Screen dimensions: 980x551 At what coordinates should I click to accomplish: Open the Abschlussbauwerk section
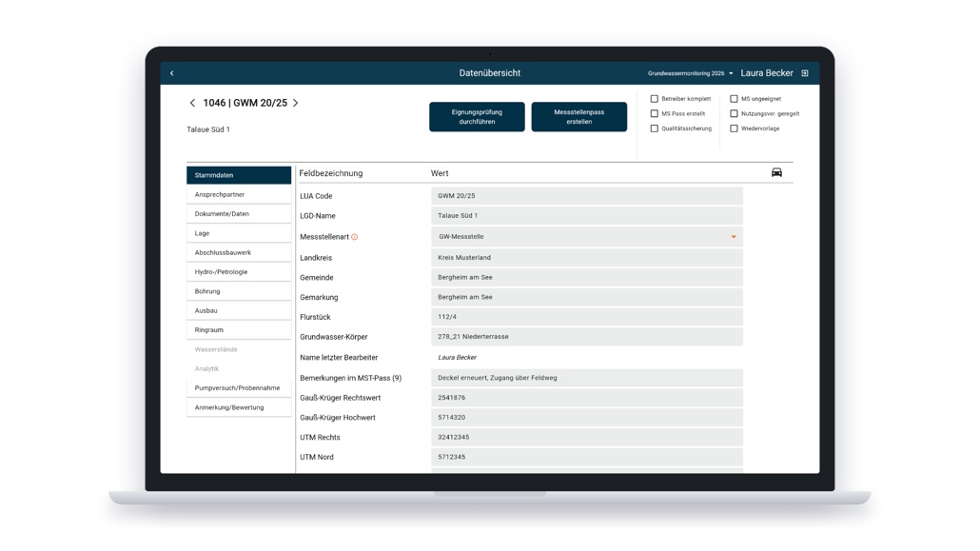[x=239, y=253]
